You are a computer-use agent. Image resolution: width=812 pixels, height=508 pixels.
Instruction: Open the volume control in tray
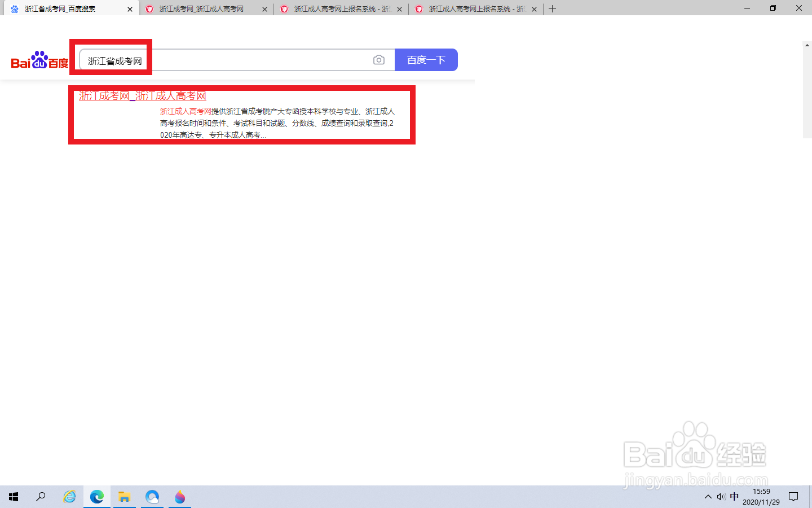coord(721,497)
